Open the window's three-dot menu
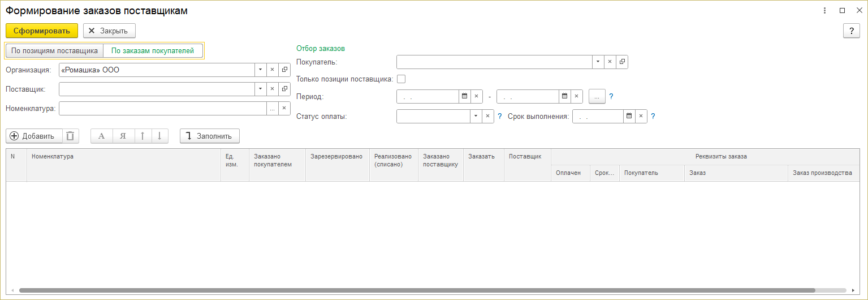The image size is (868, 300). coord(825,11)
